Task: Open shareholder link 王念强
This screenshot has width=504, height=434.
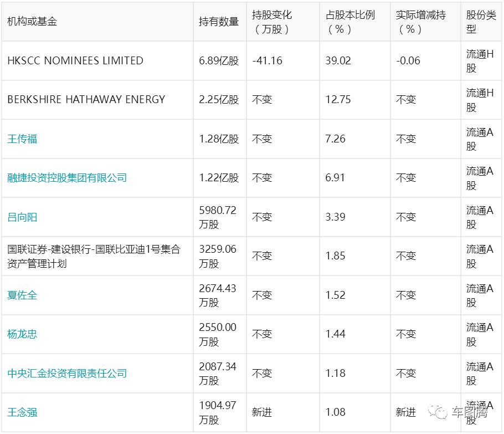Action: [22, 412]
